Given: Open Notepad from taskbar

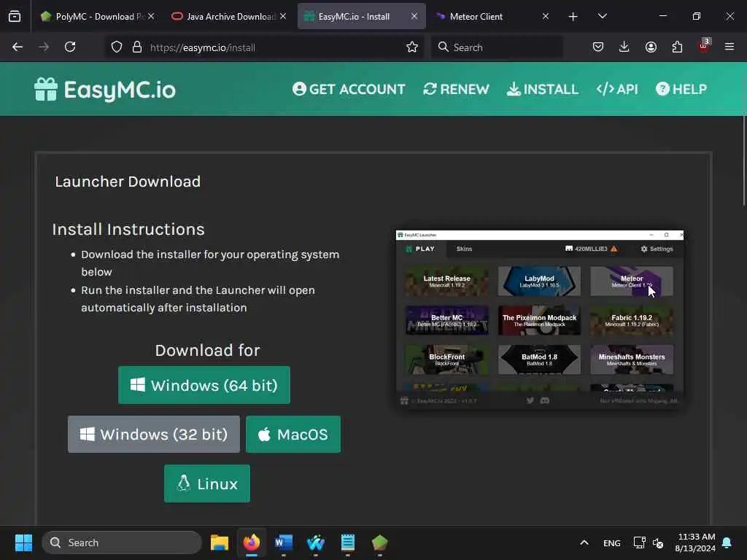Looking at the screenshot, I should 348,542.
